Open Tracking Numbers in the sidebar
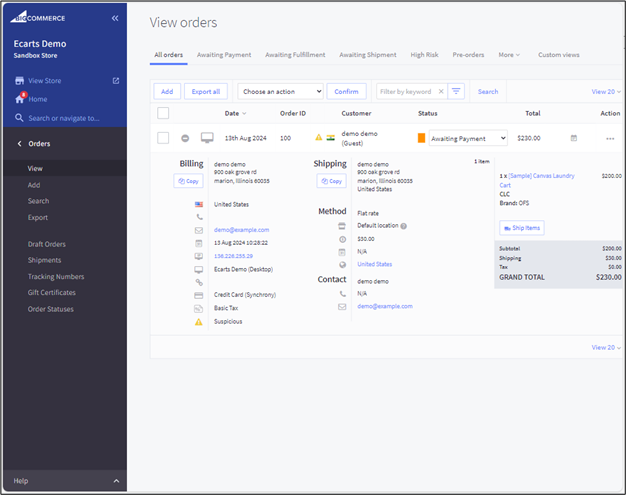Viewport: 626px width, 495px height. coord(56,276)
